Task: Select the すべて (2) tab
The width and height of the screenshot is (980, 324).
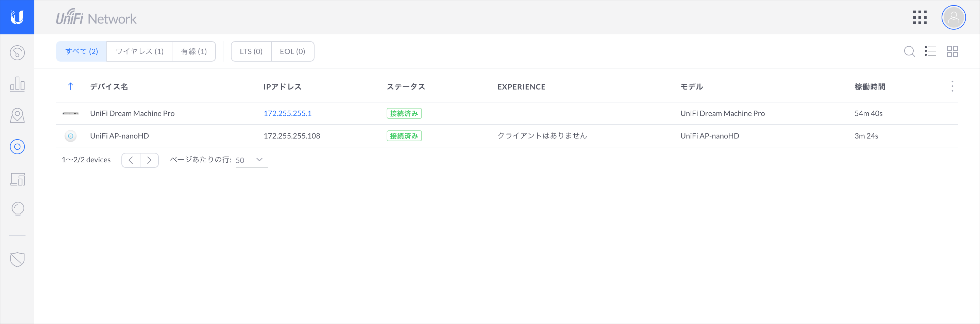Action: tap(81, 51)
